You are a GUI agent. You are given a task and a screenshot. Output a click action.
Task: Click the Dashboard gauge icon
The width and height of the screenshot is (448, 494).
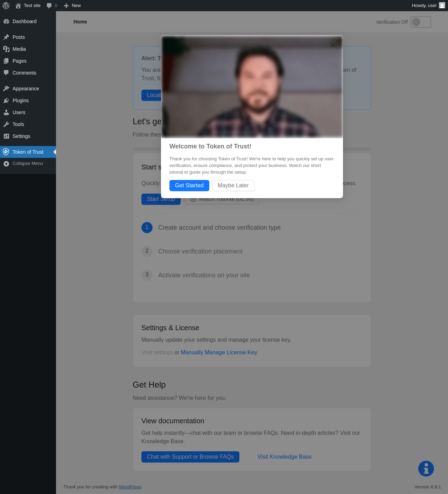[x=6, y=21]
